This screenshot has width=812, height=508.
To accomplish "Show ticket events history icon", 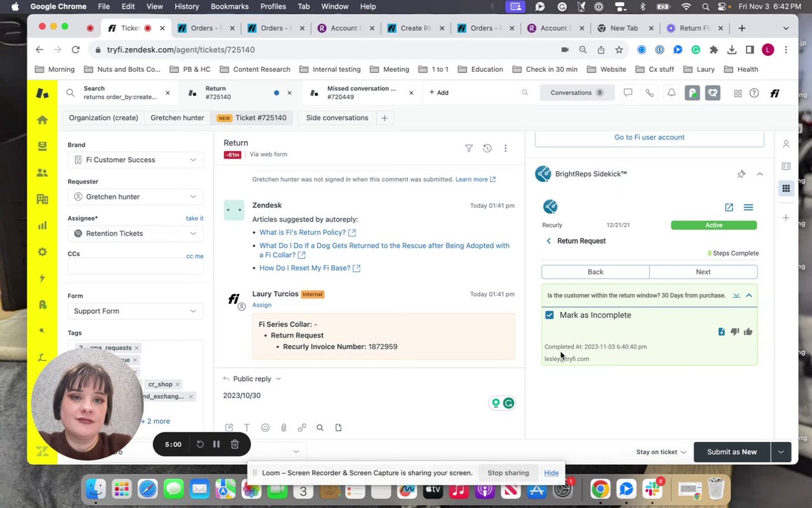I will pos(487,149).
